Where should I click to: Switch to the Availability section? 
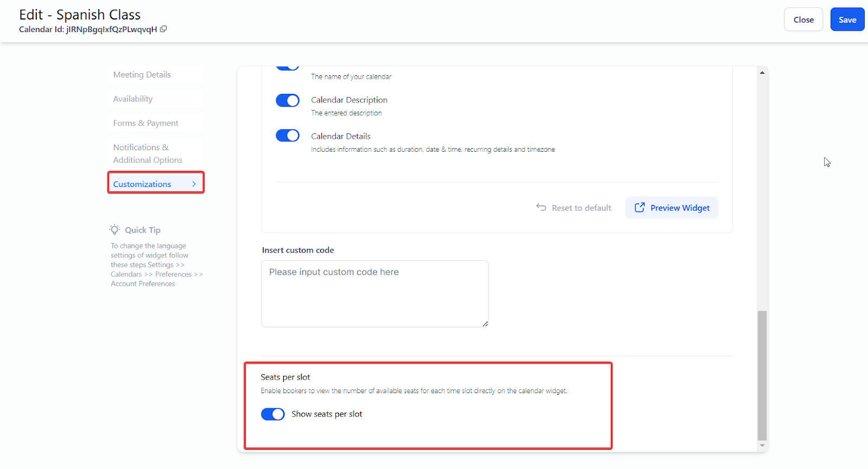click(133, 99)
